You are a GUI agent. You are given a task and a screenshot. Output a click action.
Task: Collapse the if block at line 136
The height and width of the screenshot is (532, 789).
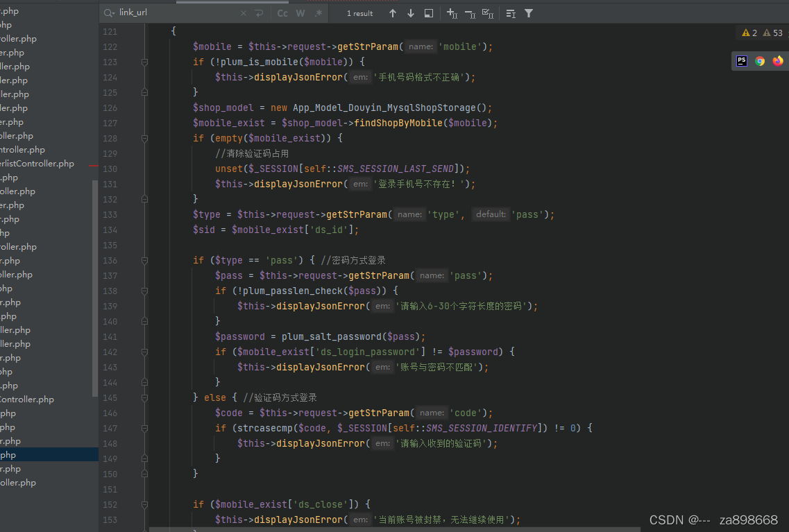tap(144, 261)
